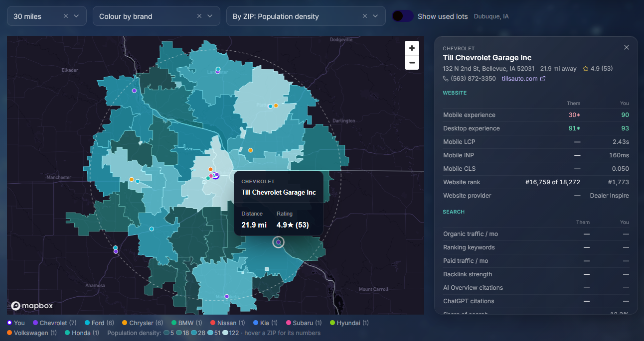Click the Dubuque, IA location label
The image size is (644, 341).
[491, 16]
